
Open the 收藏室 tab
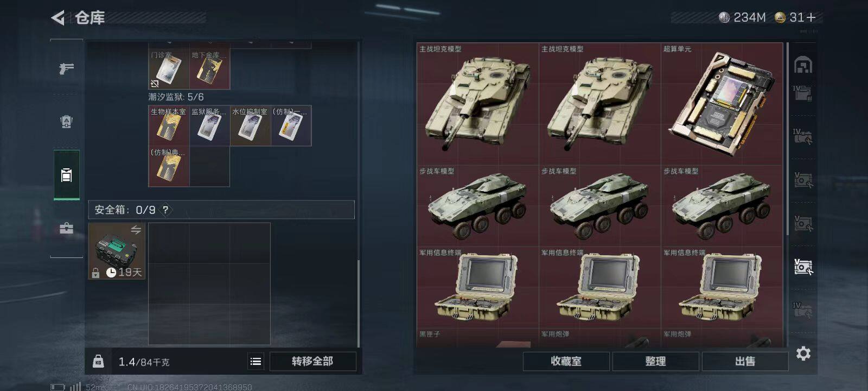tap(566, 361)
